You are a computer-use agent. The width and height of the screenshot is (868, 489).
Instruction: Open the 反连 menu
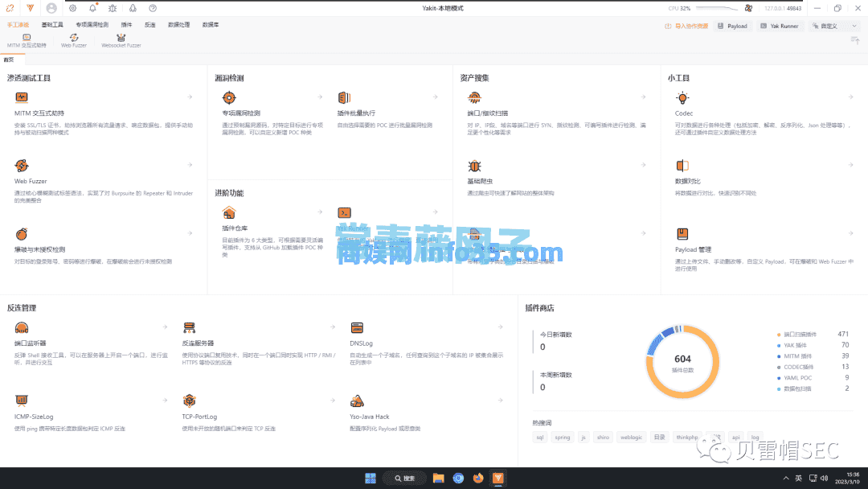pos(150,25)
